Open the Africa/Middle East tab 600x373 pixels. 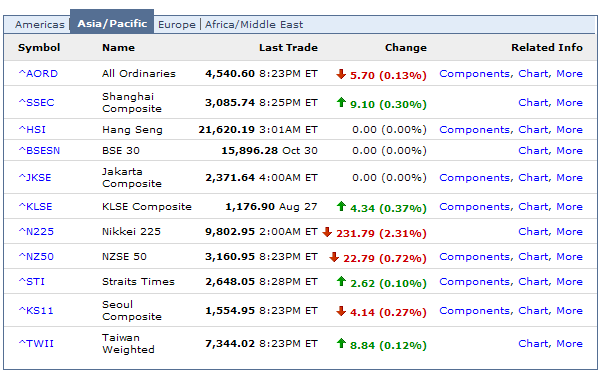click(254, 24)
